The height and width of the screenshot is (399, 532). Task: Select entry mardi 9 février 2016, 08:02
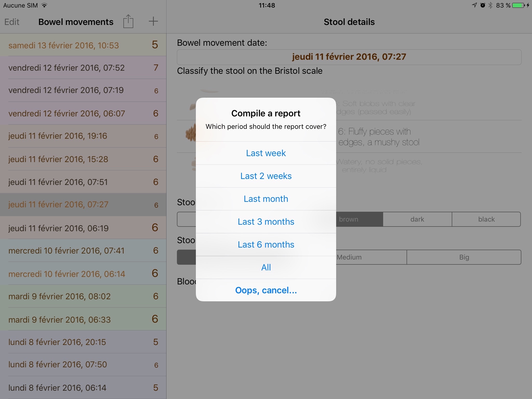click(83, 296)
